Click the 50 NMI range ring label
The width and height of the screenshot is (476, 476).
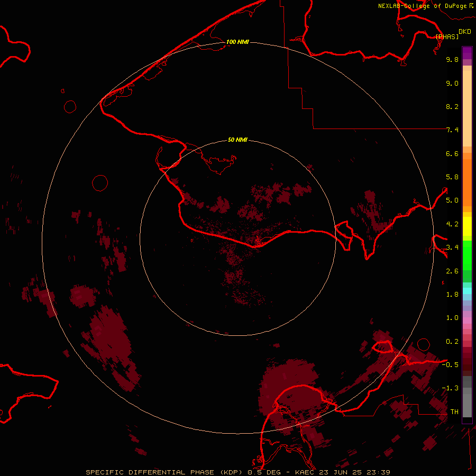[237, 140]
